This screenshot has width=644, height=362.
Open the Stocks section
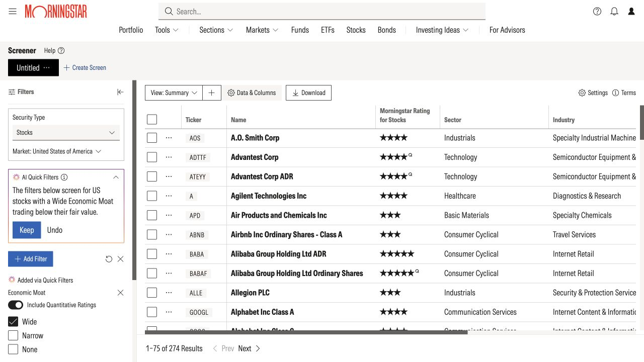pyautogui.click(x=356, y=30)
